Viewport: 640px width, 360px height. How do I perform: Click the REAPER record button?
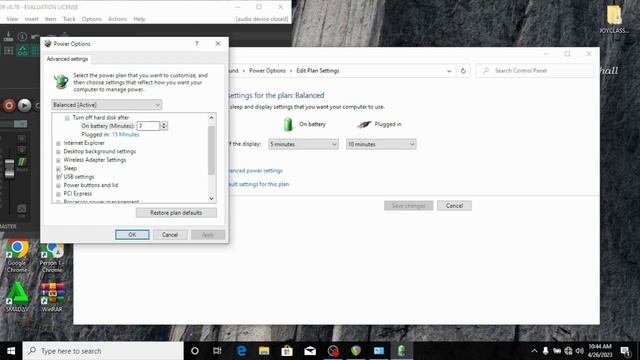9,106
